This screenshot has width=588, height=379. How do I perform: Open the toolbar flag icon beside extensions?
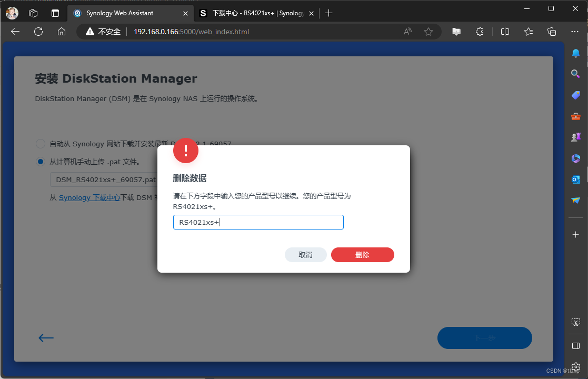pos(456,32)
